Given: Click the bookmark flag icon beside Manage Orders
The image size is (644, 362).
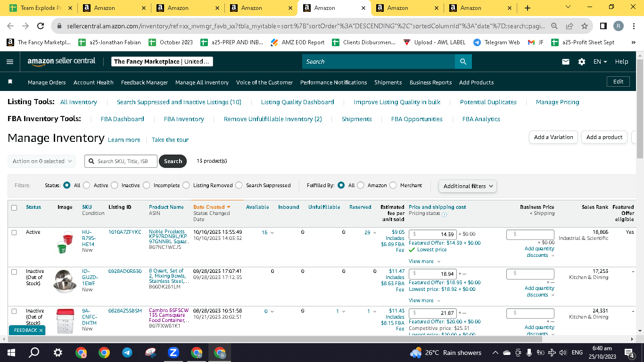Looking at the screenshot, I should pos(10,82).
